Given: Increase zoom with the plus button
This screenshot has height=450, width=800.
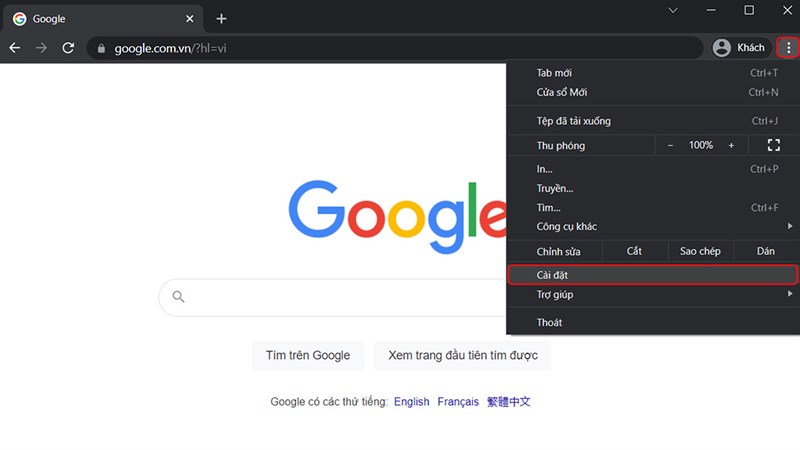Looking at the screenshot, I should 731,145.
